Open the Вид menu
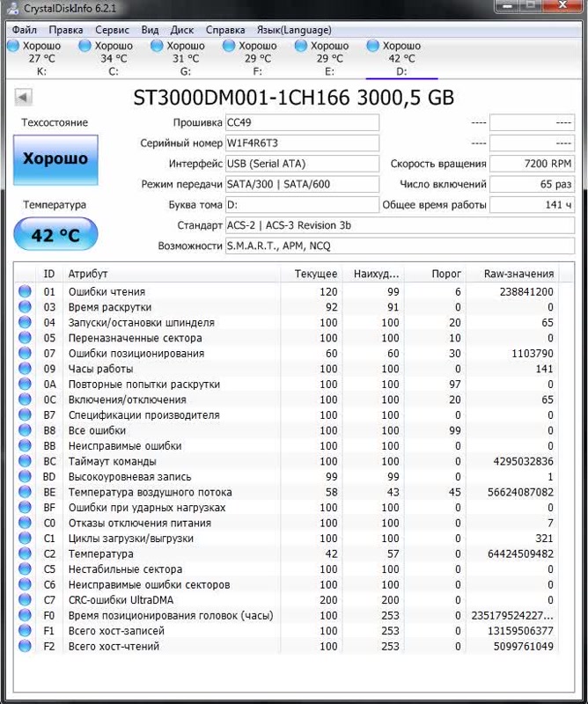Image resolution: width=588 pixels, height=704 pixels. point(150,30)
